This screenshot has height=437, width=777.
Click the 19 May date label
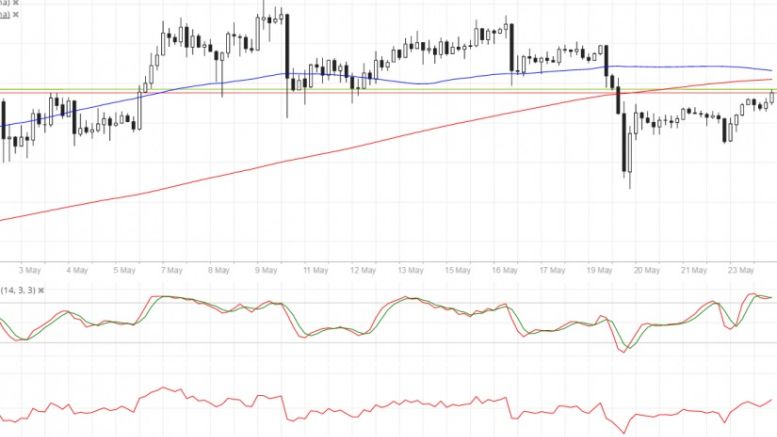[599, 270]
